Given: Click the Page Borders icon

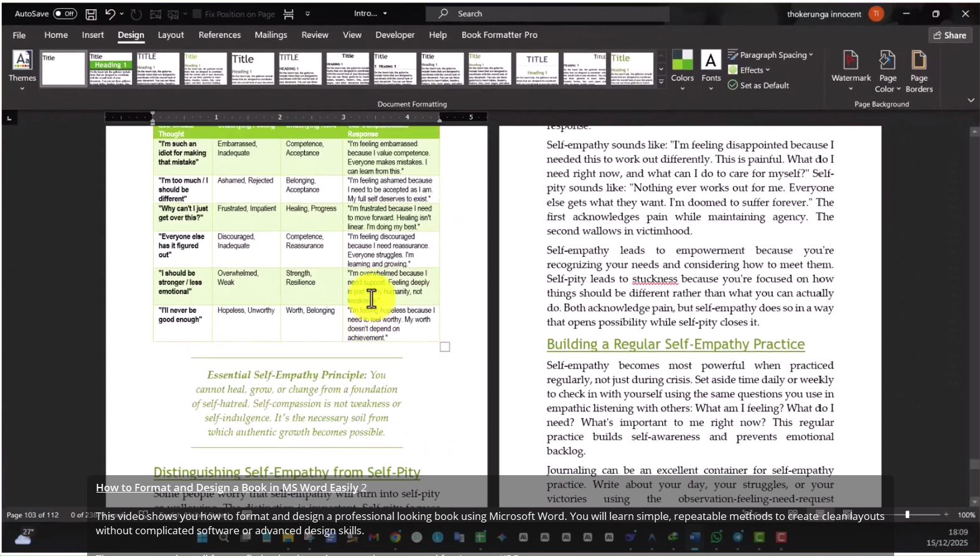Looking at the screenshot, I should [x=919, y=70].
